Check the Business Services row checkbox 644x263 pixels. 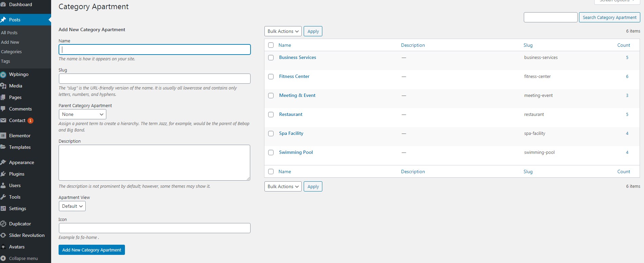click(x=271, y=58)
